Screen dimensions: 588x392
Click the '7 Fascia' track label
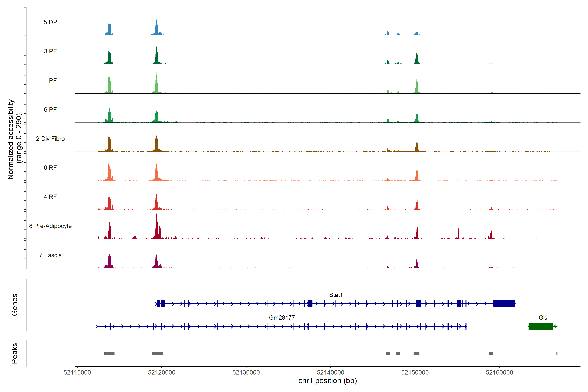tap(50, 255)
